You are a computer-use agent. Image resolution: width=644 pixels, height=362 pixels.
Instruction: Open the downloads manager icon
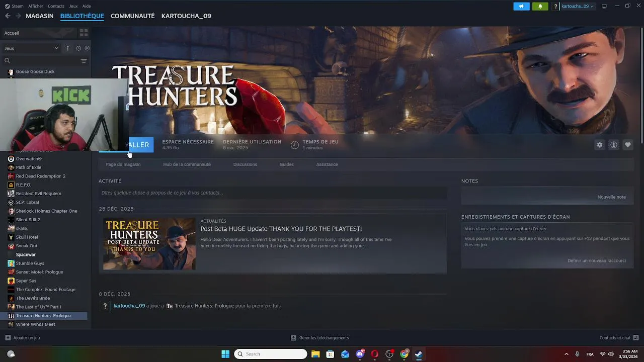293,338
